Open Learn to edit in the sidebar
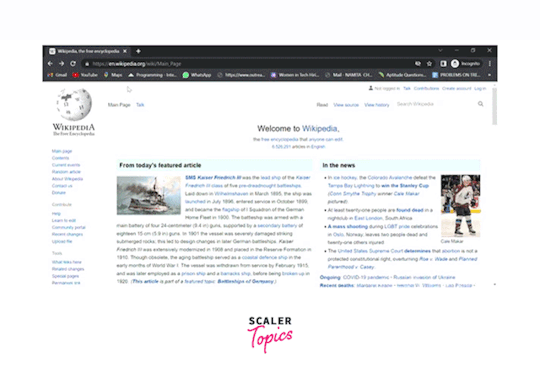The width and height of the screenshot is (540, 384). tap(64, 220)
